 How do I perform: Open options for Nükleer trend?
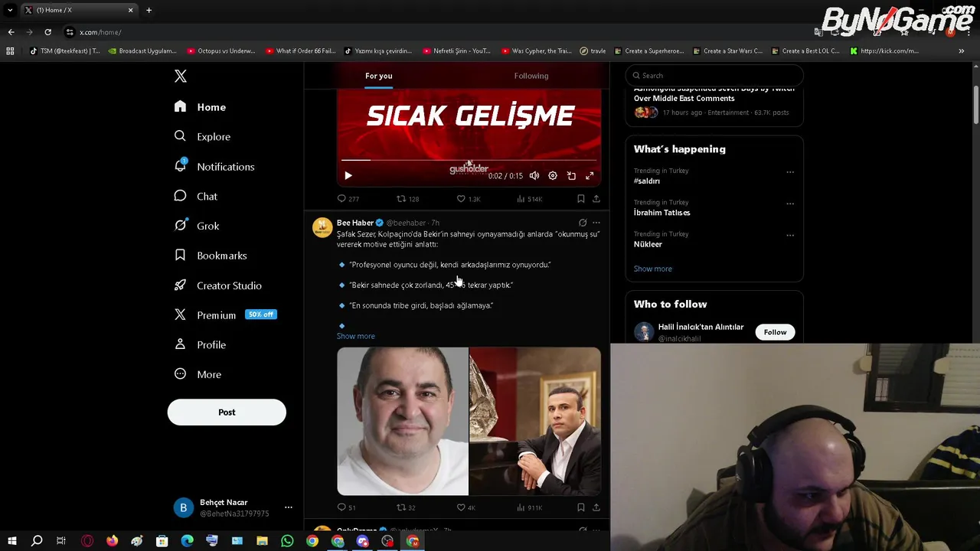pos(790,235)
